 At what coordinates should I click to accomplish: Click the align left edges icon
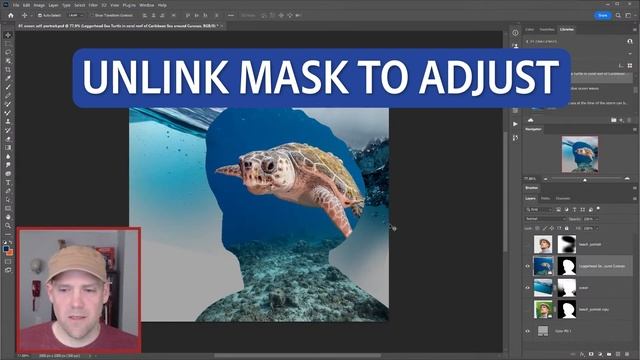click(144, 16)
